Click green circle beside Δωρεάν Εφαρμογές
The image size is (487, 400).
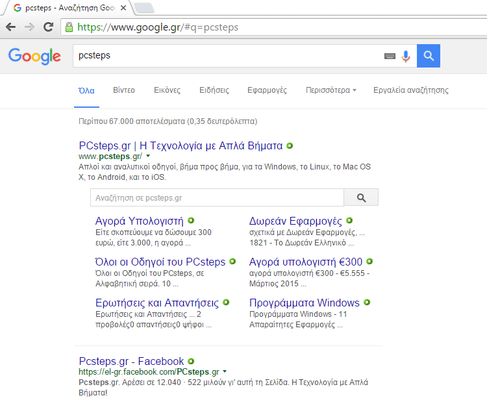349,220
